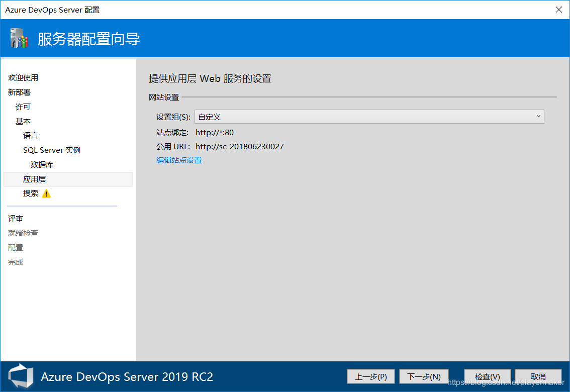Cancel the wizard with 取消 button
Screen dimensions: 570x392
click(538, 376)
